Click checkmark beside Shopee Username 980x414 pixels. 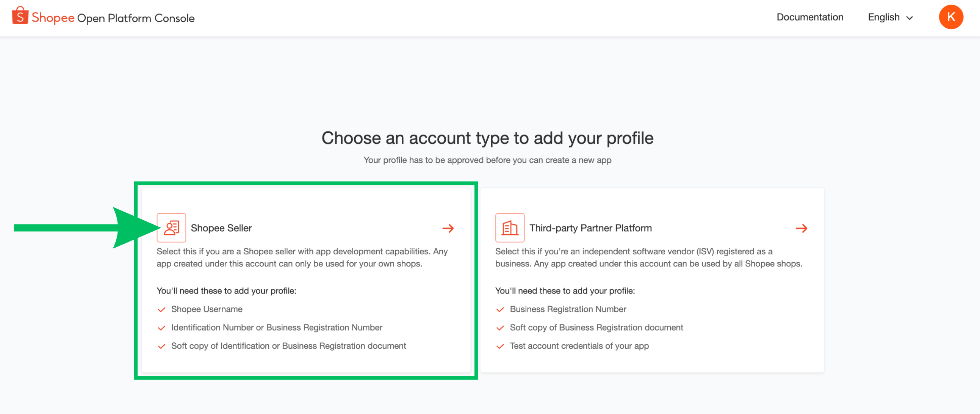tap(162, 310)
